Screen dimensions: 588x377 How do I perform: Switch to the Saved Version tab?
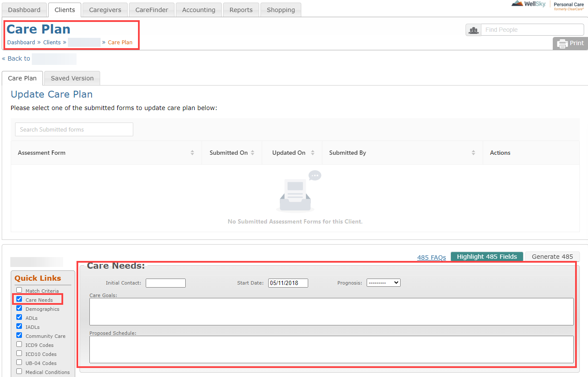[x=72, y=78]
